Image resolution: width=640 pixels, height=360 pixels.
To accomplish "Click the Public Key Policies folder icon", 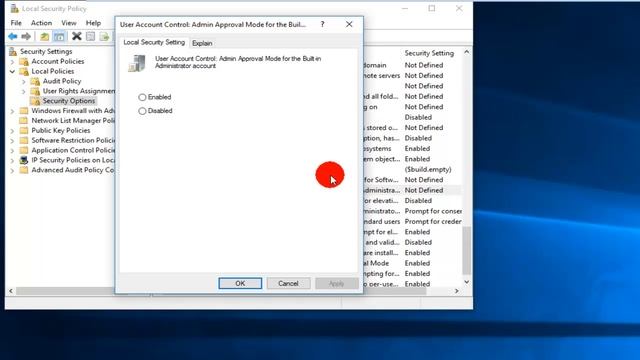I will coord(24,131).
